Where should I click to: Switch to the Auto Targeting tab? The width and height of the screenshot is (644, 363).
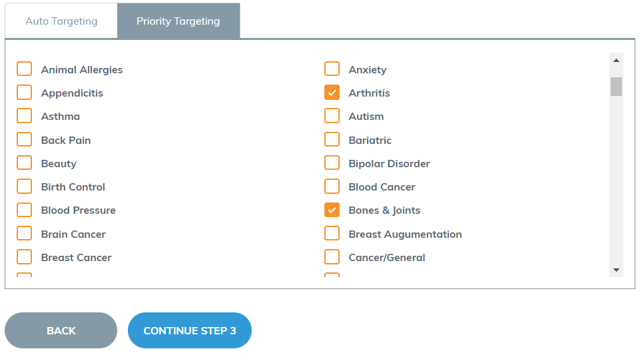[x=61, y=21]
